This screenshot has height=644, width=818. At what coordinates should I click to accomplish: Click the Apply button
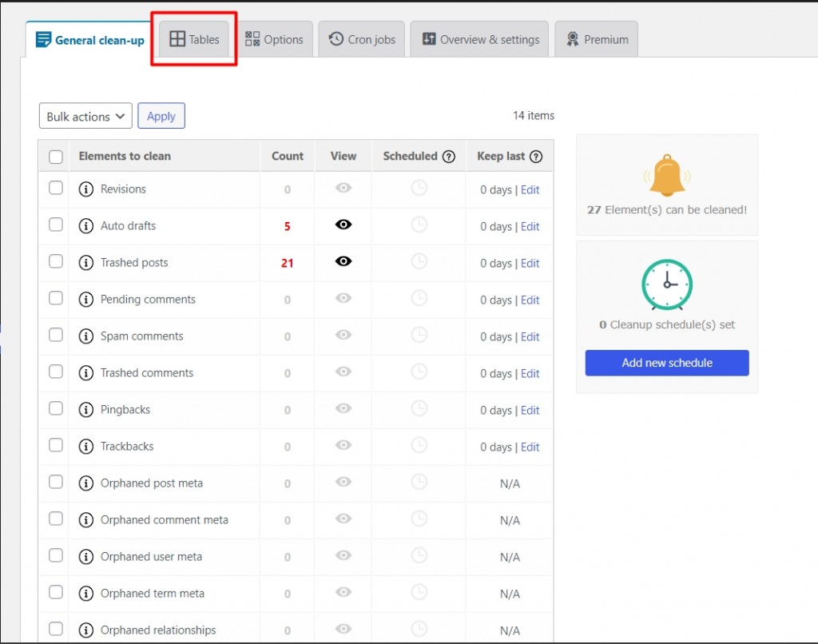point(161,116)
